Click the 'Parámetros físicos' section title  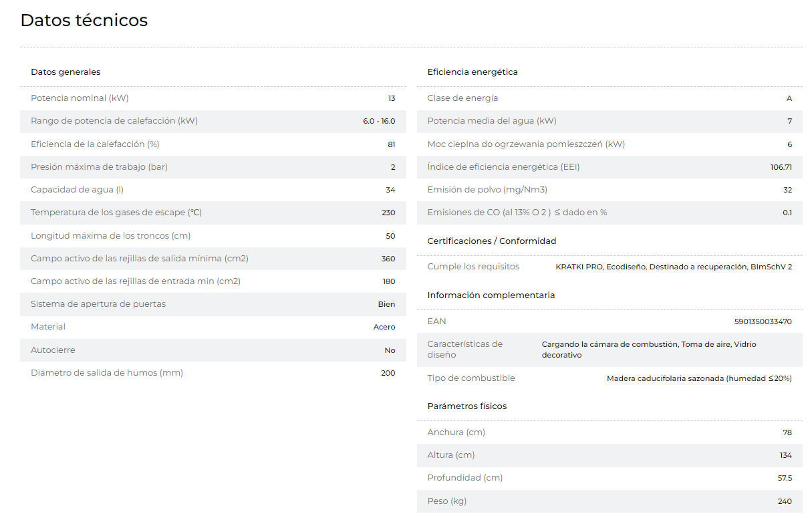467,406
